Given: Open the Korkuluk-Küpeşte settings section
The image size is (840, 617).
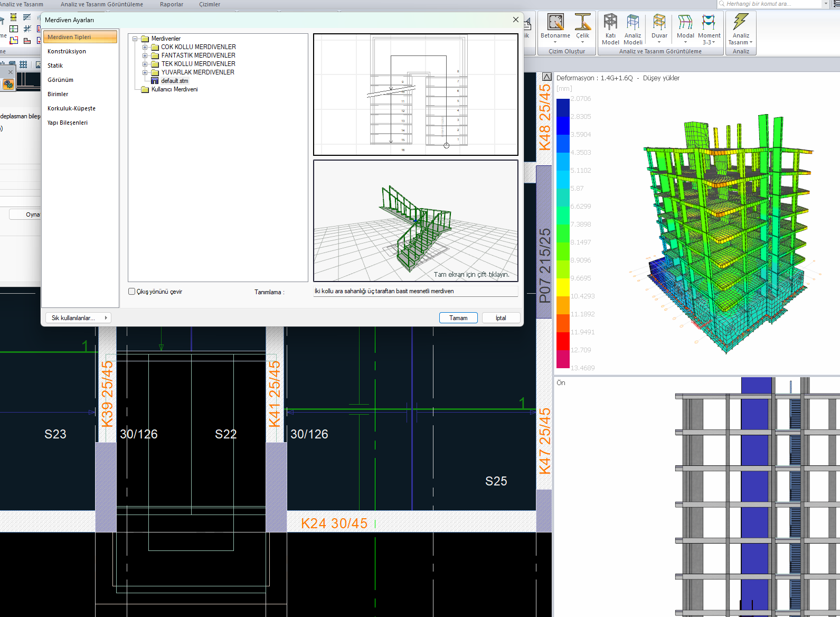Looking at the screenshot, I should pos(80,108).
